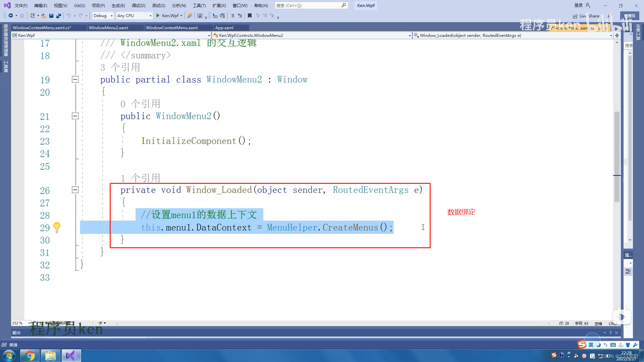Close the 输出 output panel

616,332
